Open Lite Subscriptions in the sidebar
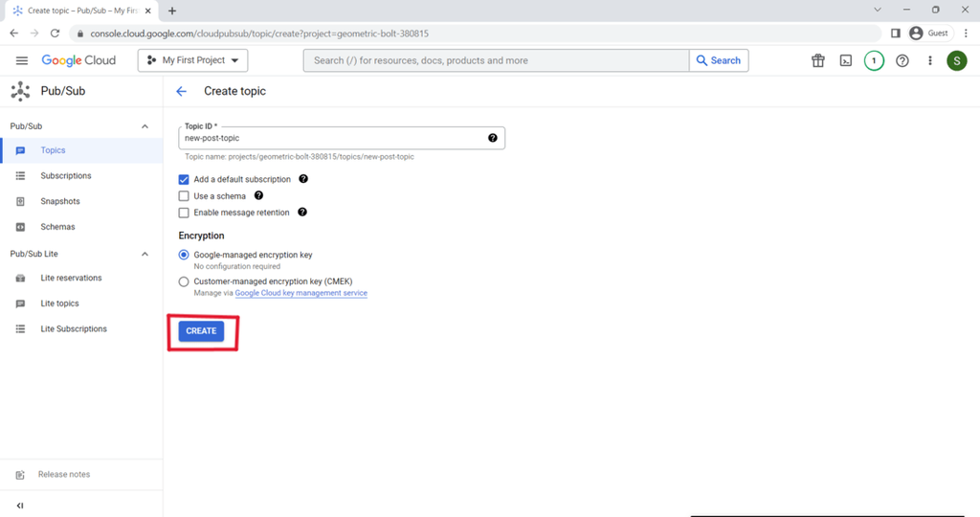The width and height of the screenshot is (980, 517). coord(81,328)
